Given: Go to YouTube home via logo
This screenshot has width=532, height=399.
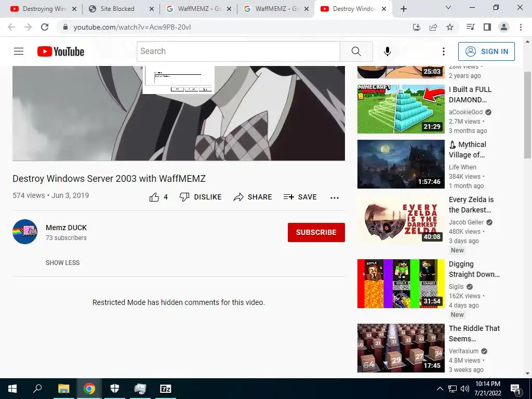Looking at the screenshot, I should tap(61, 51).
